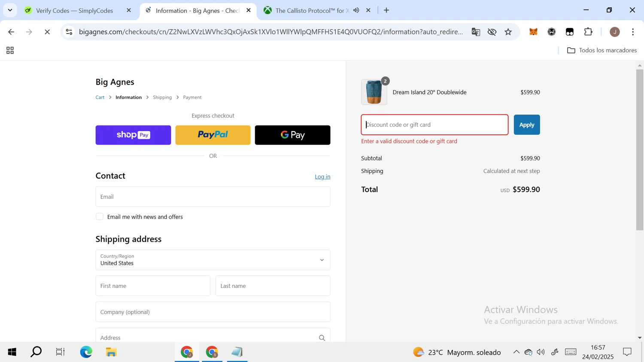Focus the Last name field

point(273,286)
